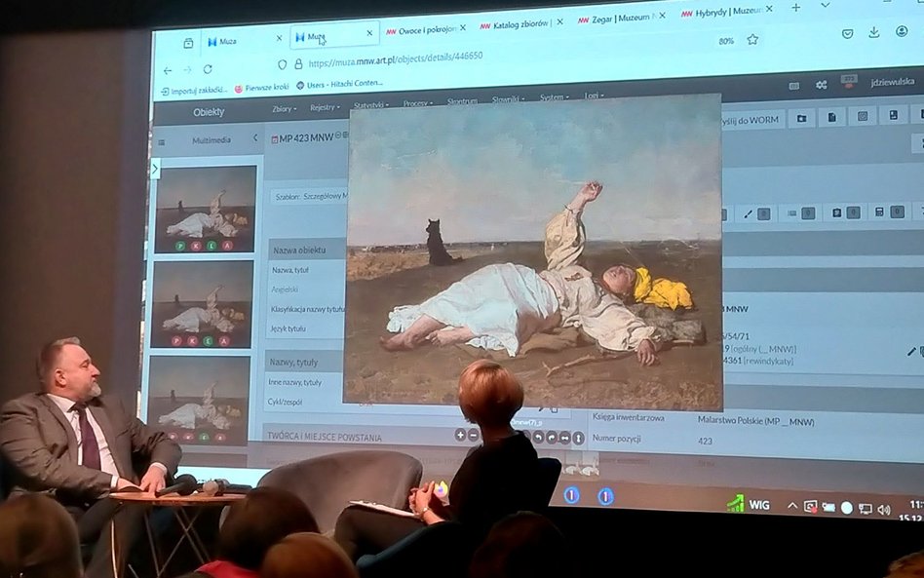Reload the current Muza page
Screen dimensions: 924x578
[208, 69]
